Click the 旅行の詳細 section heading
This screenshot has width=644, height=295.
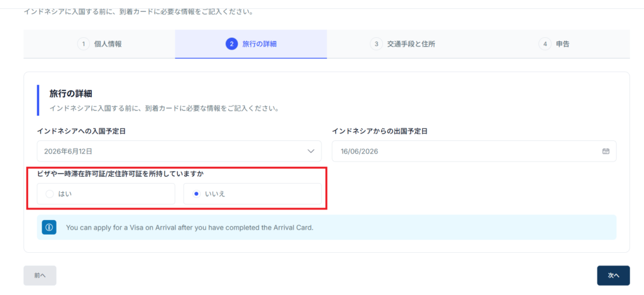point(70,94)
